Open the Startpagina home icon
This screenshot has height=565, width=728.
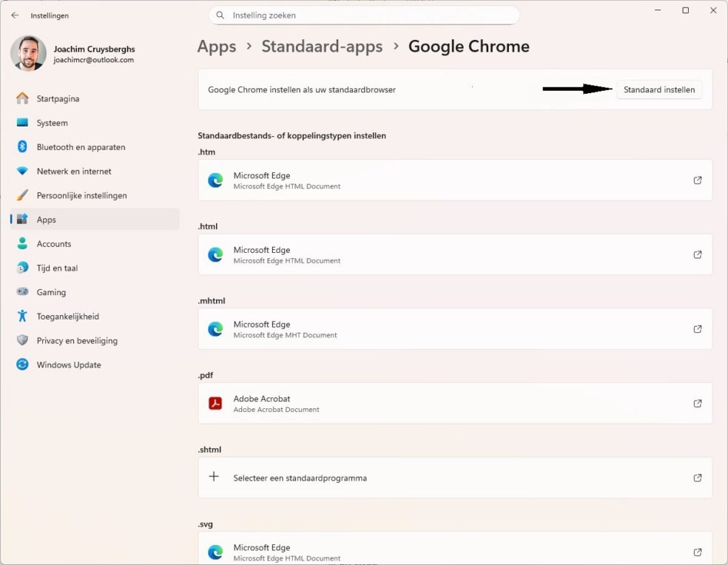(22, 98)
